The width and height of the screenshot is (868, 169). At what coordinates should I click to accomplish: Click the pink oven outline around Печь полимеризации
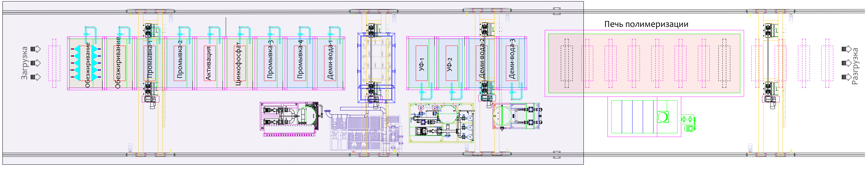(644, 63)
